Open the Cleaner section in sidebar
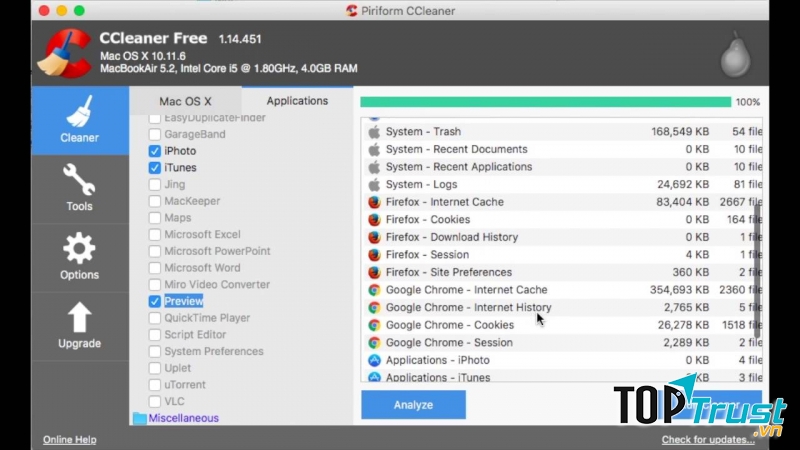800x450 pixels. click(x=80, y=120)
